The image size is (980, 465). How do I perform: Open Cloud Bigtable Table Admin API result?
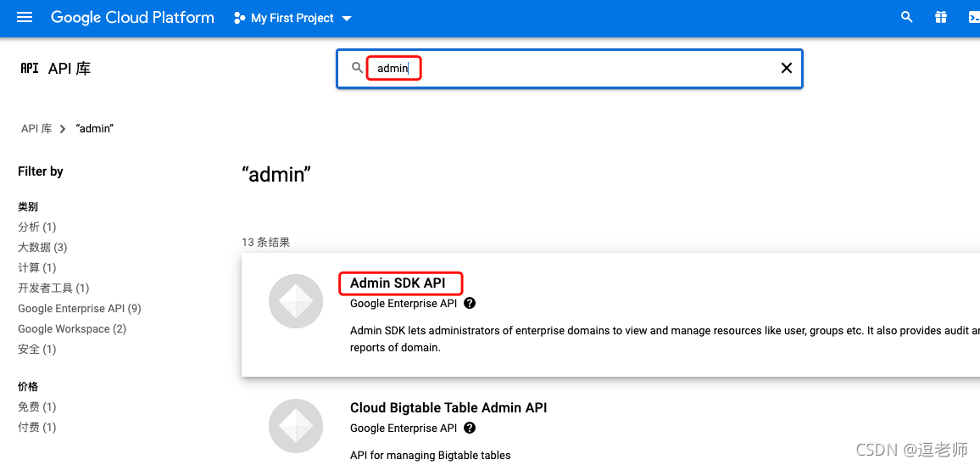pos(448,408)
